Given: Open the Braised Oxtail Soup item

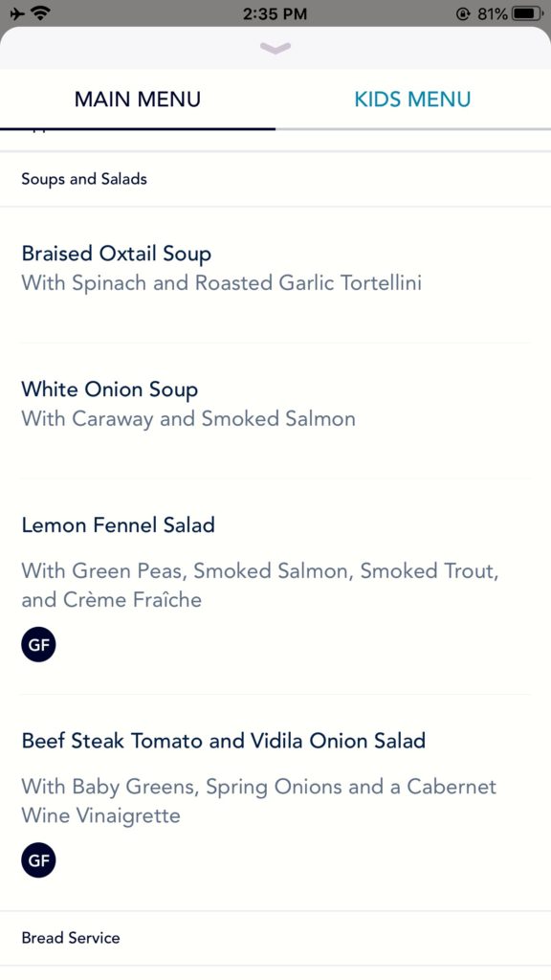Looking at the screenshot, I should pyautogui.click(x=275, y=275).
